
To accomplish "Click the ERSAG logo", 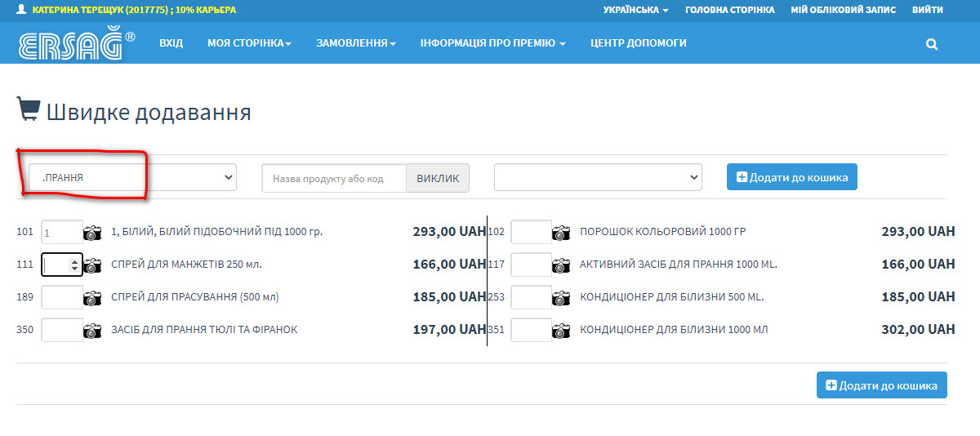I will 76,44.
